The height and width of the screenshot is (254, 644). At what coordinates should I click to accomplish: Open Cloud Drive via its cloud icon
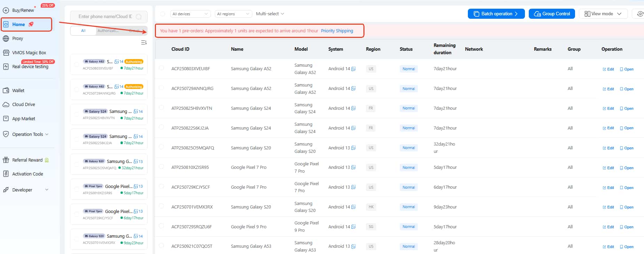tap(6, 105)
